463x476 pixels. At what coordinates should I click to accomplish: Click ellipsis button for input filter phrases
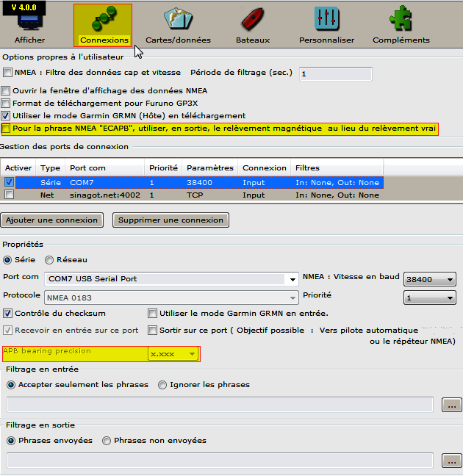pyautogui.click(x=451, y=405)
